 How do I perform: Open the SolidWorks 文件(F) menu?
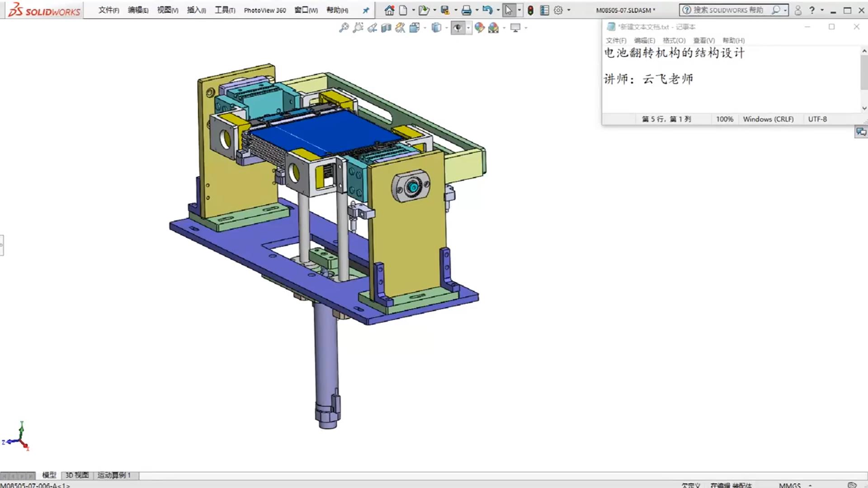point(109,10)
